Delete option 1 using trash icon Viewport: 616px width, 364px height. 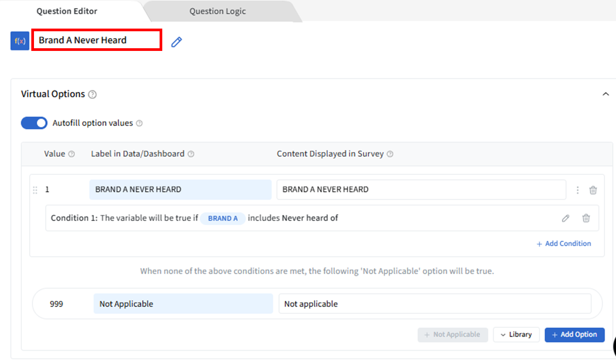(x=593, y=190)
